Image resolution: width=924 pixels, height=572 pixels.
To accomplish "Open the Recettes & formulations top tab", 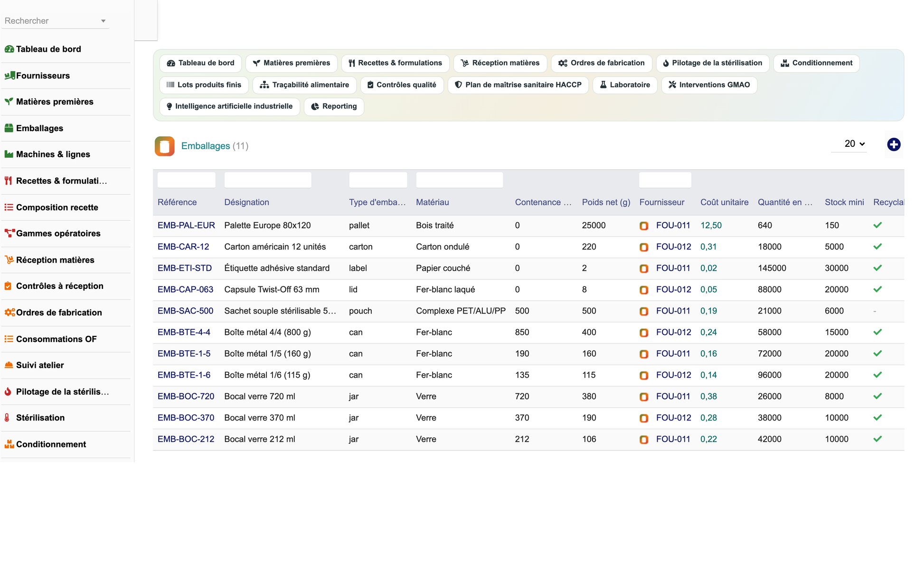I will pyautogui.click(x=395, y=63).
